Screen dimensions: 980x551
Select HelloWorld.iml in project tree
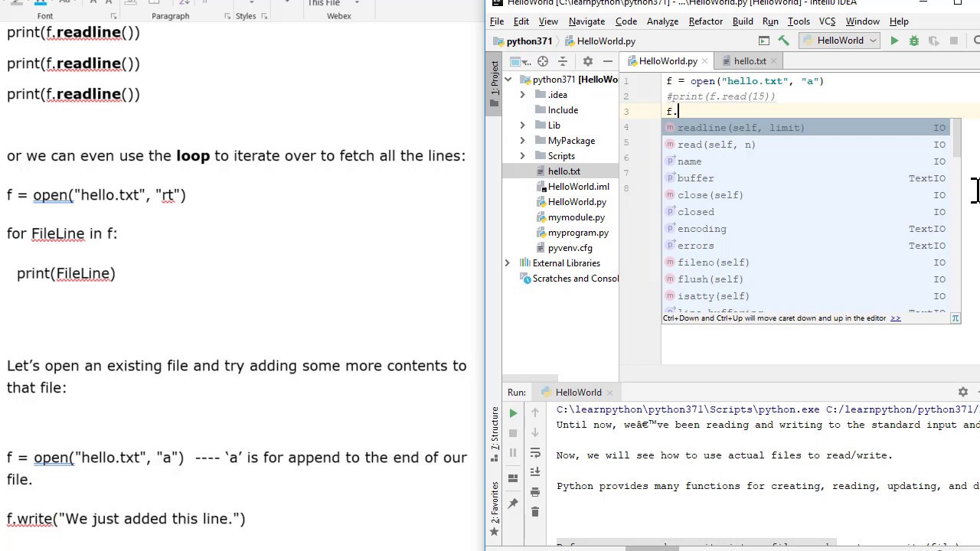578,187
